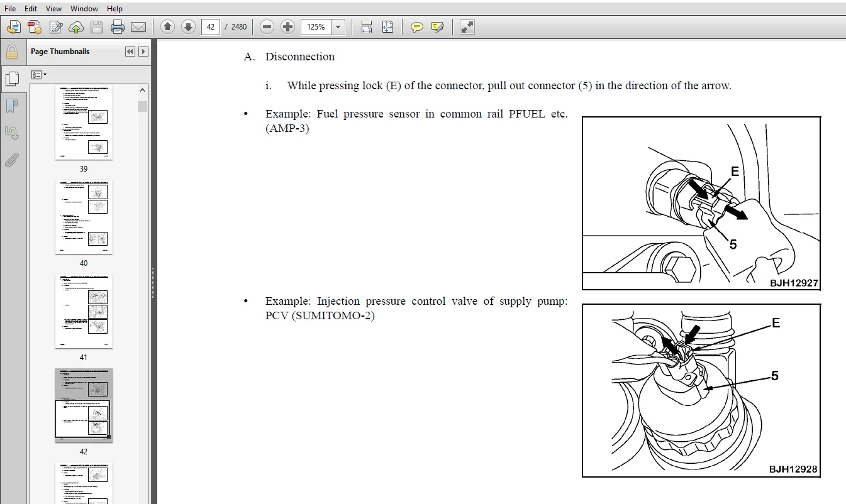The width and height of the screenshot is (846, 504).
Task: Open the Sign and fill document tool
Action: [x=56, y=27]
